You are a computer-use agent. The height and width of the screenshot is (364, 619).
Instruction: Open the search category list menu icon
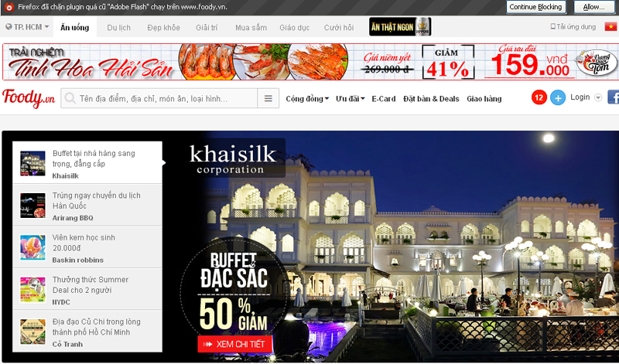pyautogui.click(x=268, y=98)
